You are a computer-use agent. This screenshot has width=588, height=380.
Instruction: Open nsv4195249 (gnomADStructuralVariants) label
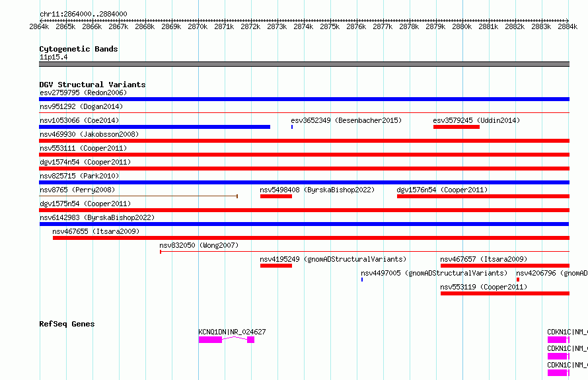click(333, 259)
